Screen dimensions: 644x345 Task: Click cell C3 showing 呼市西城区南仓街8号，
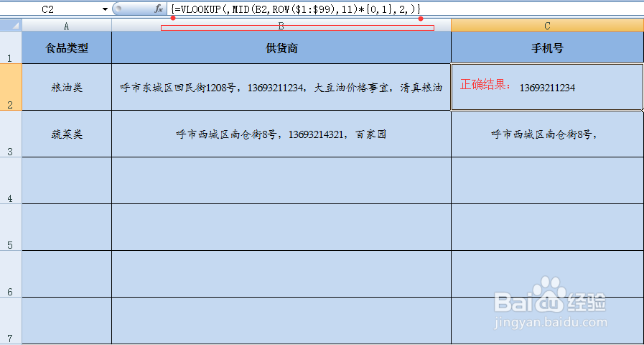pos(548,134)
